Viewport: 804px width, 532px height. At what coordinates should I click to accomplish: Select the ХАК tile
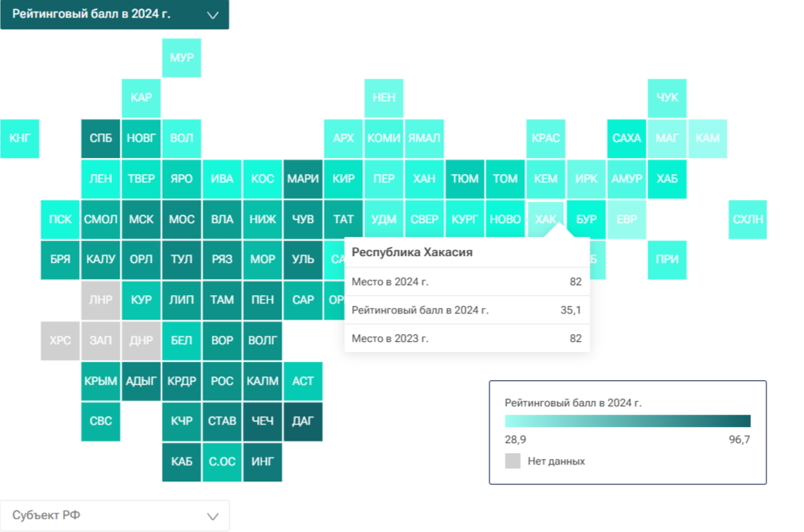click(x=545, y=219)
